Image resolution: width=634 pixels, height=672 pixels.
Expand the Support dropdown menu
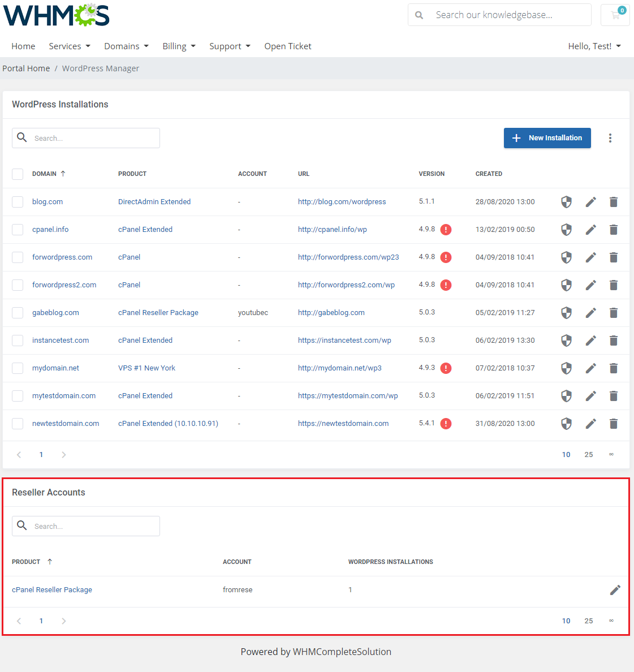(x=230, y=46)
